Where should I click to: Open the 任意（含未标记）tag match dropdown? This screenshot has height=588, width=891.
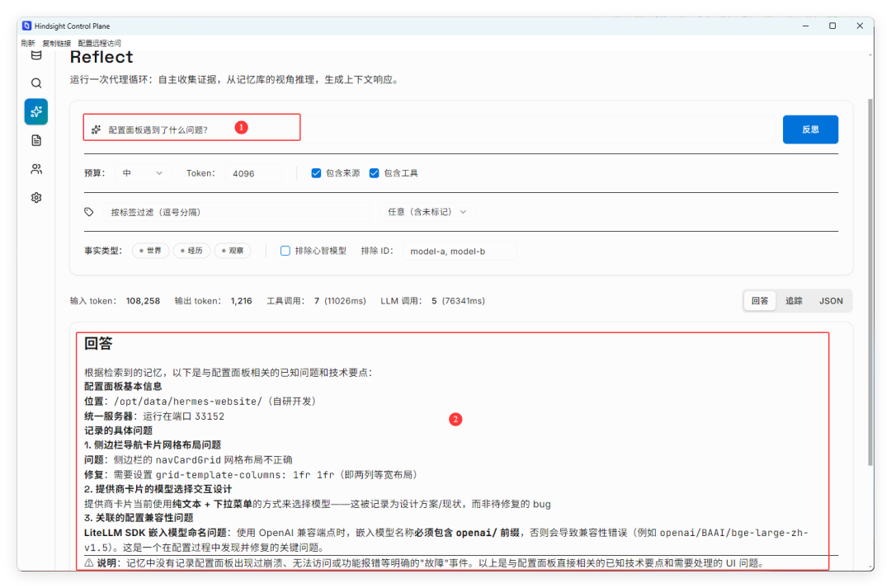[x=427, y=212]
